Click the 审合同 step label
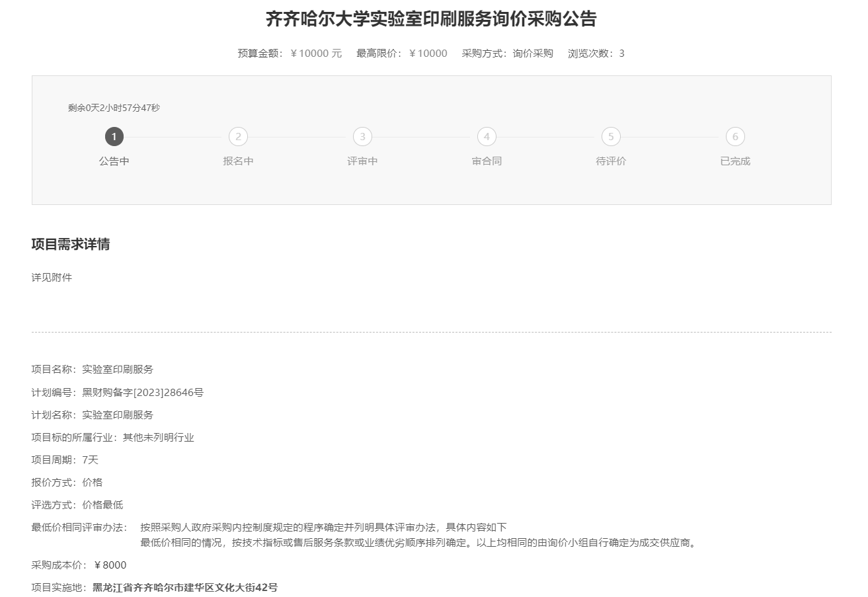The height and width of the screenshot is (597, 868). click(x=487, y=161)
